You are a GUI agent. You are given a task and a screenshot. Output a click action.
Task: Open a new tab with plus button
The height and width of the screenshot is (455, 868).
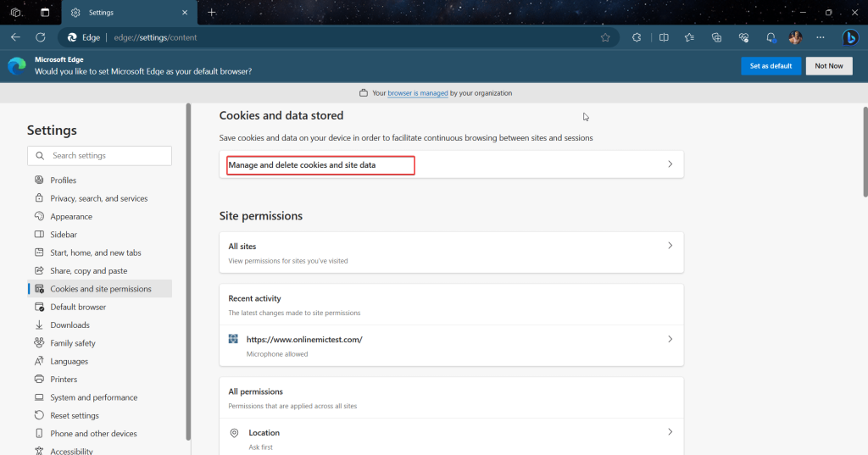[211, 12]
